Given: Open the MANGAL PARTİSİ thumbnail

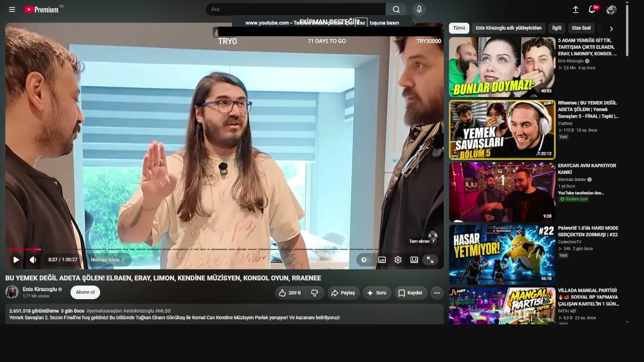Looking at the screenshot, I should (502, 306).
